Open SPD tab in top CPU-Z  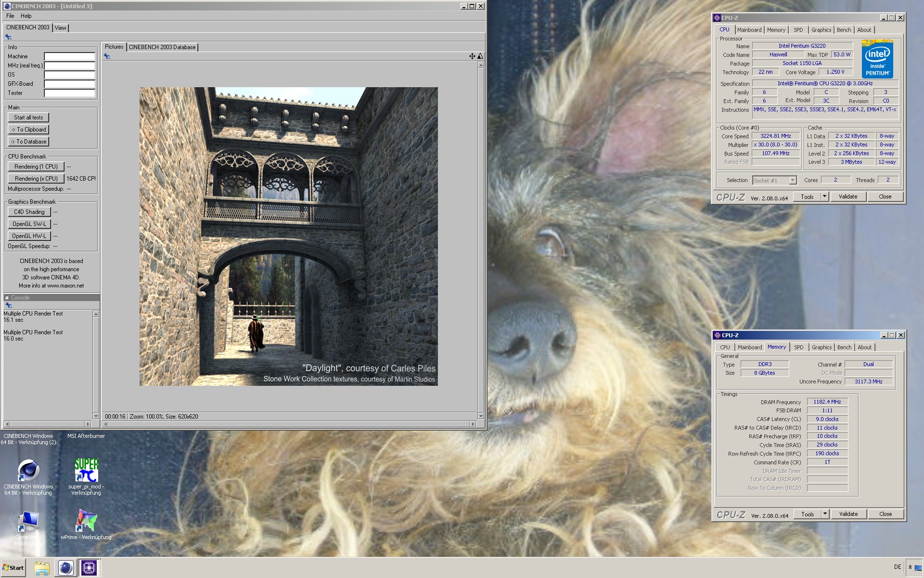pos(798,30)
